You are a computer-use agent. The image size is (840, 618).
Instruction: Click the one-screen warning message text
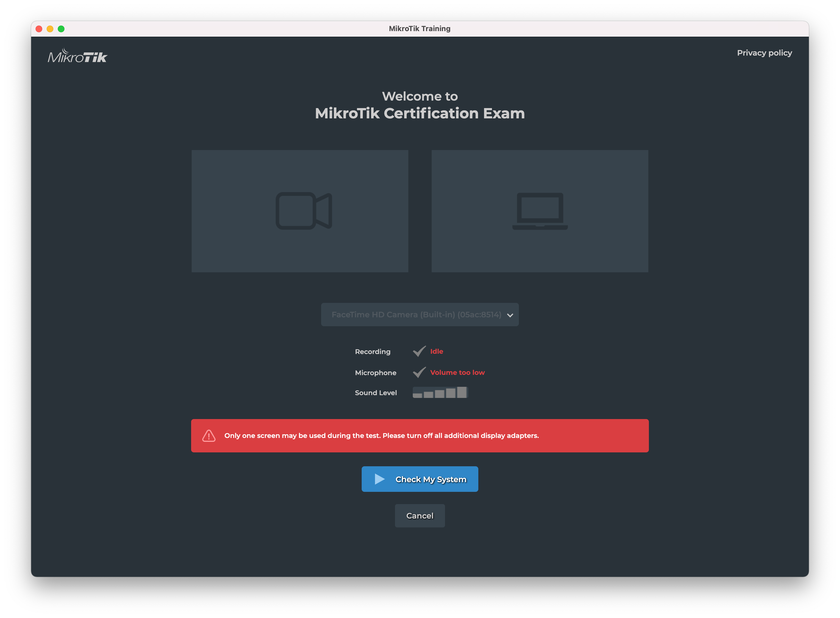(381, 435)
